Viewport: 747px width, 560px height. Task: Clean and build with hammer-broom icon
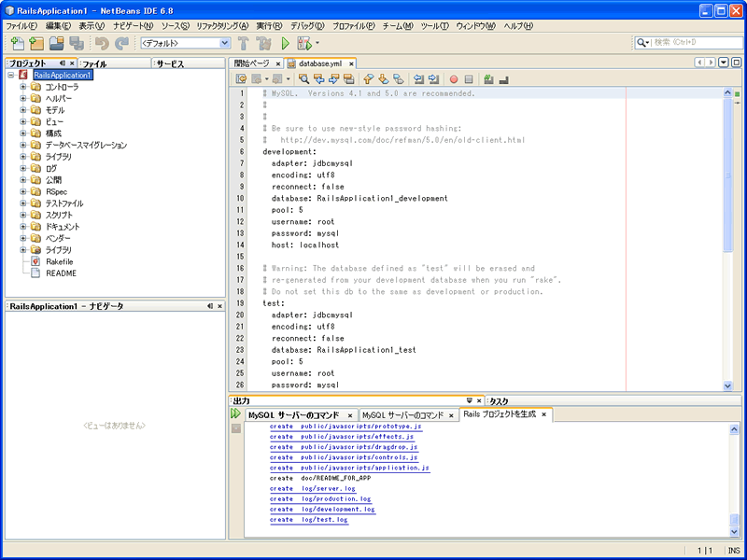pyautogui.click(x=263, y=43)
